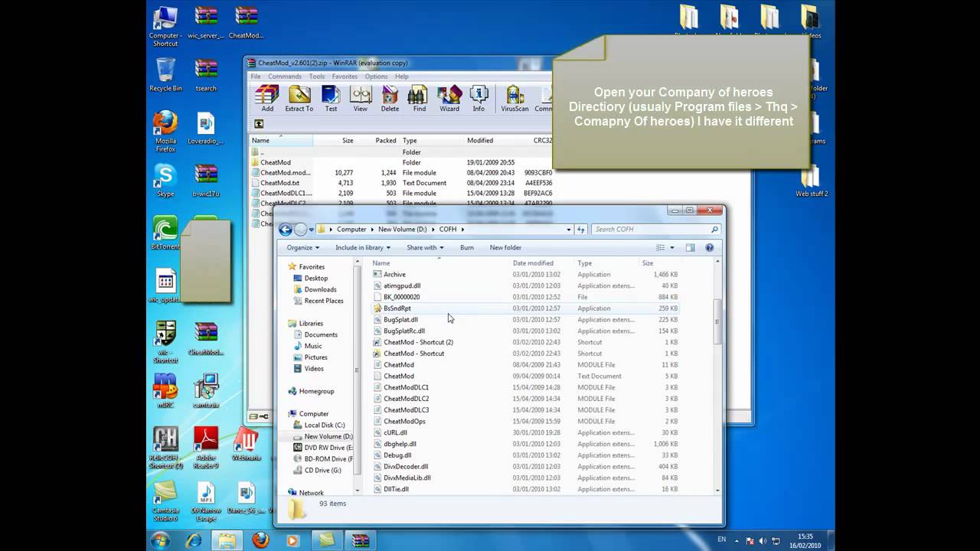This screenshot has height=551, width=980.
Task: Open Explorer help question-mark icon
Action: tap(709, 247)
